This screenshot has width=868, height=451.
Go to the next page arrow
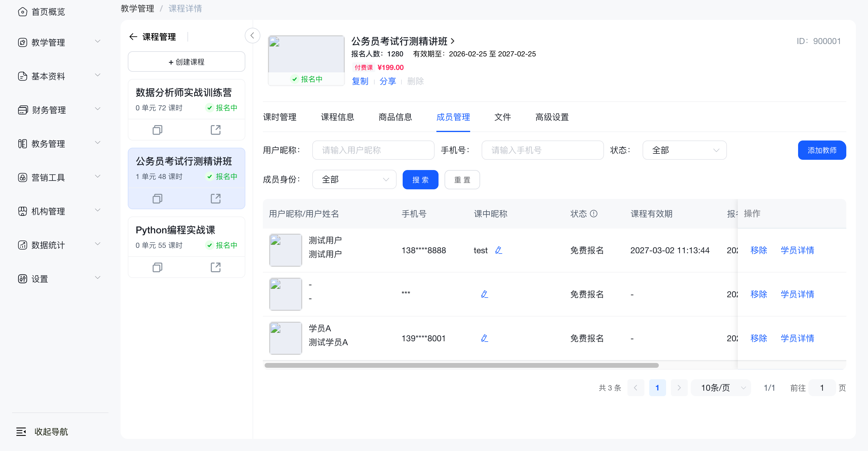(x=679, y=388)
